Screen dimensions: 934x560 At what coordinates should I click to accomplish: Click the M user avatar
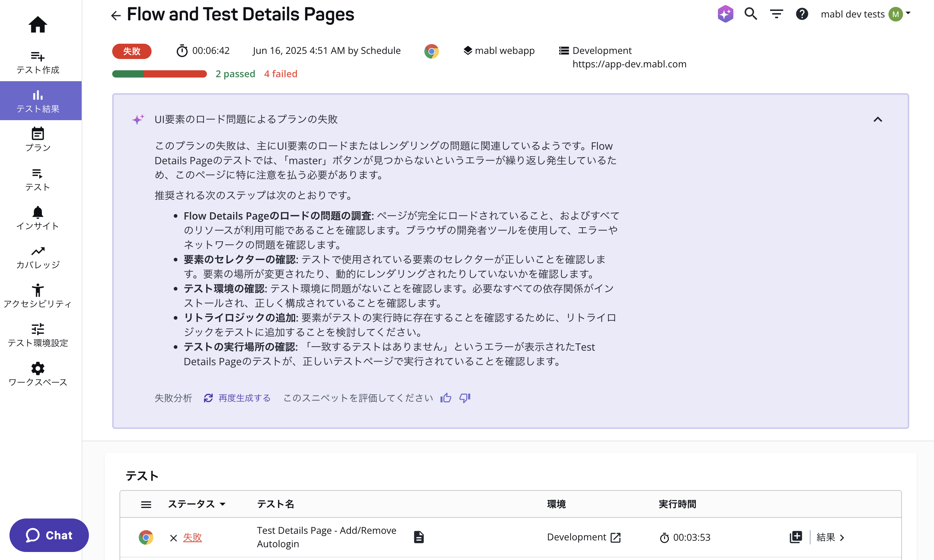pos(895,14)
